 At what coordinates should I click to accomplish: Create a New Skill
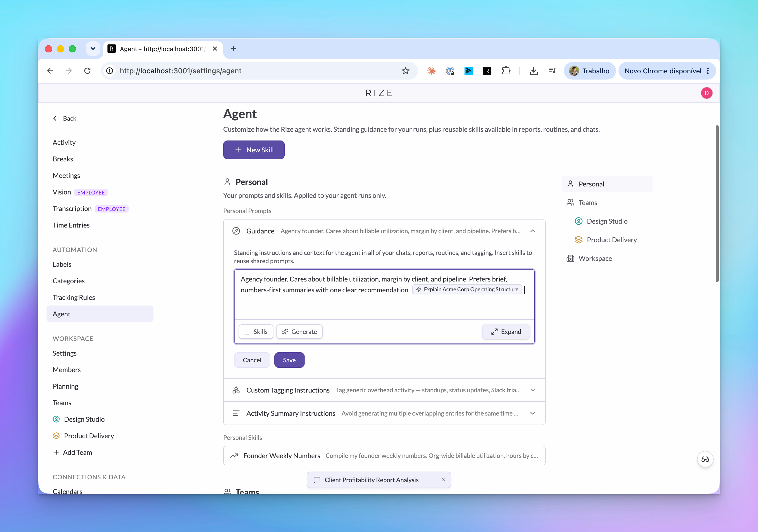point(253,150)
